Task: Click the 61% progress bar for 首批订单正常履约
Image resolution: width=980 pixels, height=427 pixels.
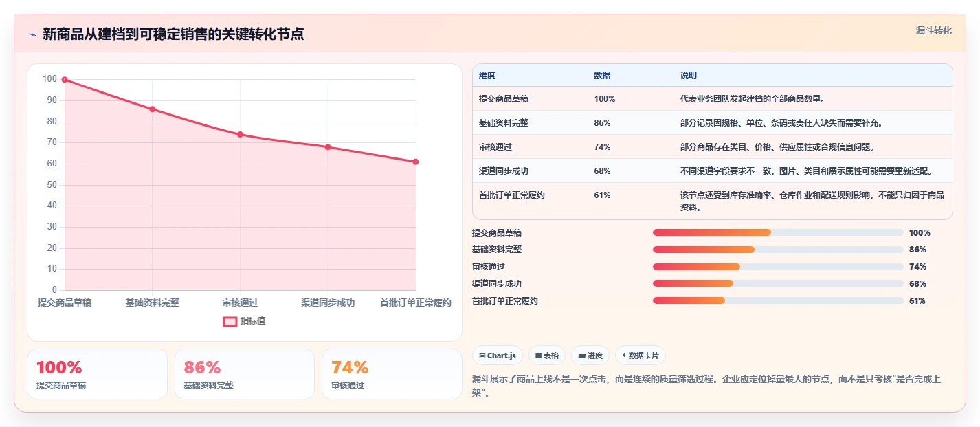Action: point(778,300)
